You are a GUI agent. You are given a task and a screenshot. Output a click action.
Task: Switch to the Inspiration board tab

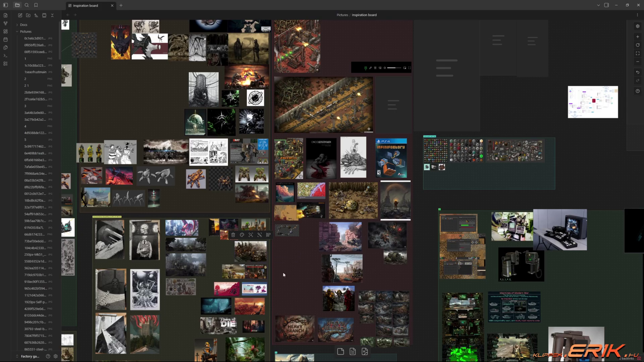[x=86, y=5]
